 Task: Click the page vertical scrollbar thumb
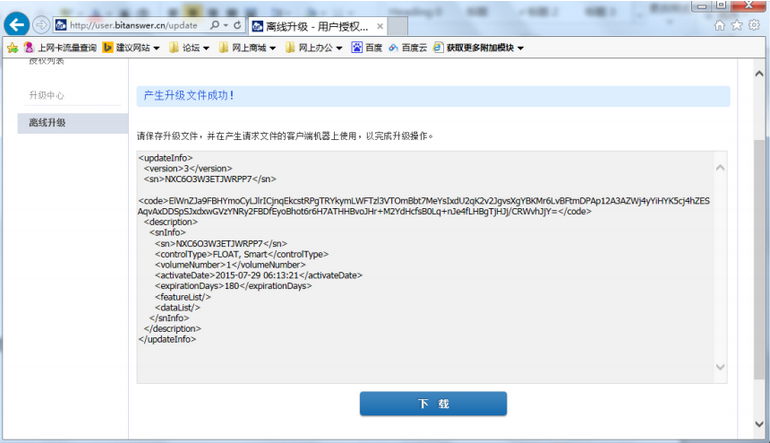point(759,259)
